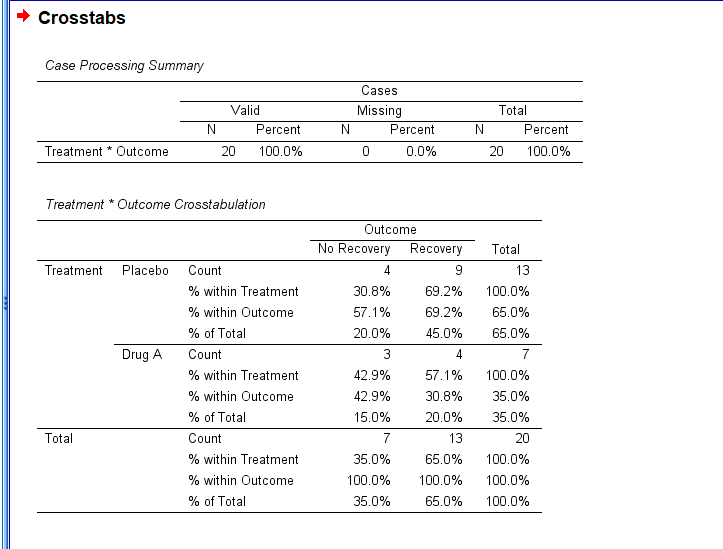Select the Treatment row variable label
This screenshot has width=723, height=549.
coord(74,271)
